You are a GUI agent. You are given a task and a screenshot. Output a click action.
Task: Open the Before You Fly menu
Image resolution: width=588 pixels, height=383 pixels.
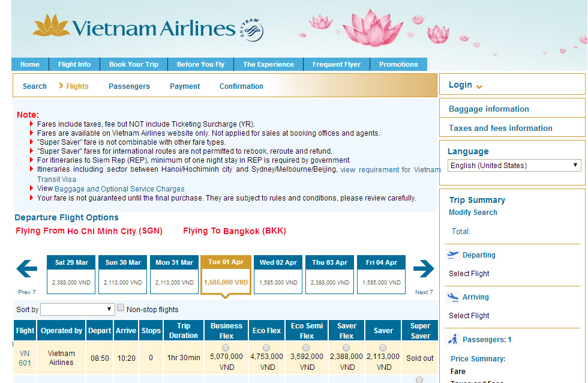[200, 64]
